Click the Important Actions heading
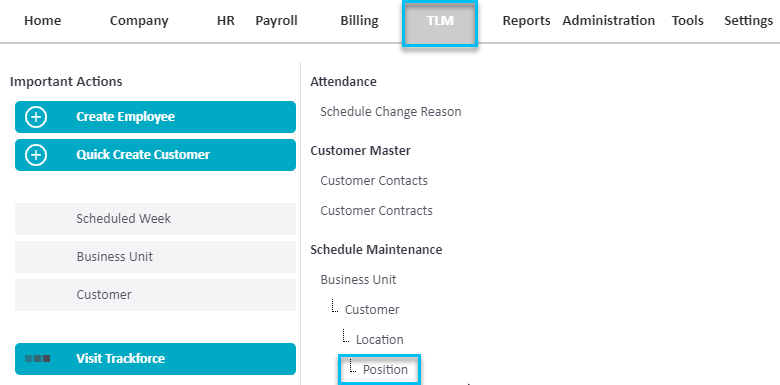The height and width of the screenshot is (385, 780). tap(66, 82)
